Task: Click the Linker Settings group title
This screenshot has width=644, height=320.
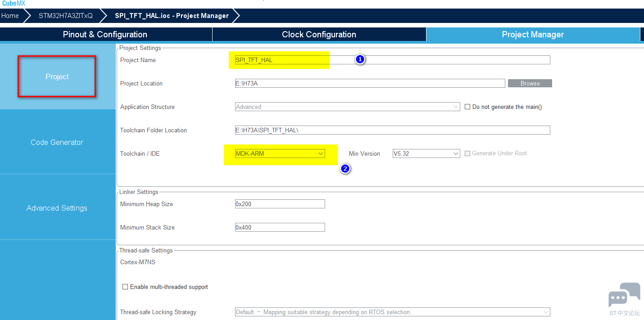Action: click(139, 192)
